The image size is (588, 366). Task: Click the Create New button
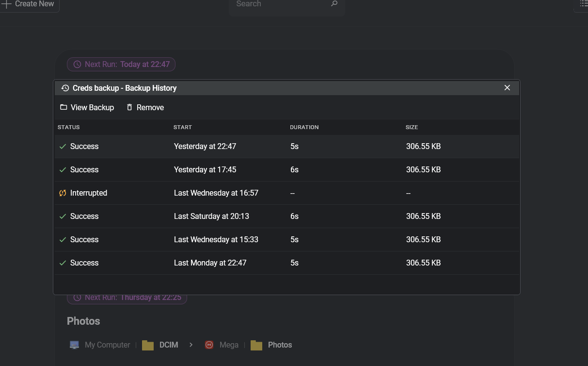tap(30, 4)
